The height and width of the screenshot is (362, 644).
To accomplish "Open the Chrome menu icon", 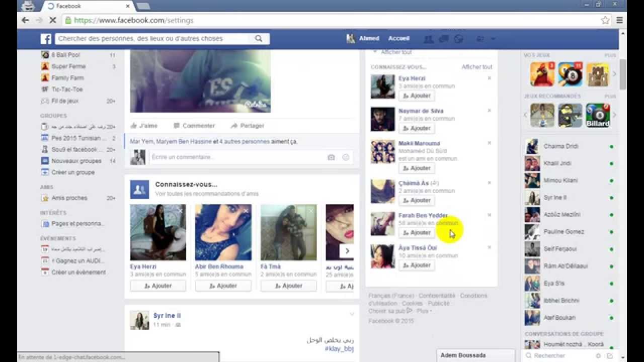I will (x=619, y=20).
